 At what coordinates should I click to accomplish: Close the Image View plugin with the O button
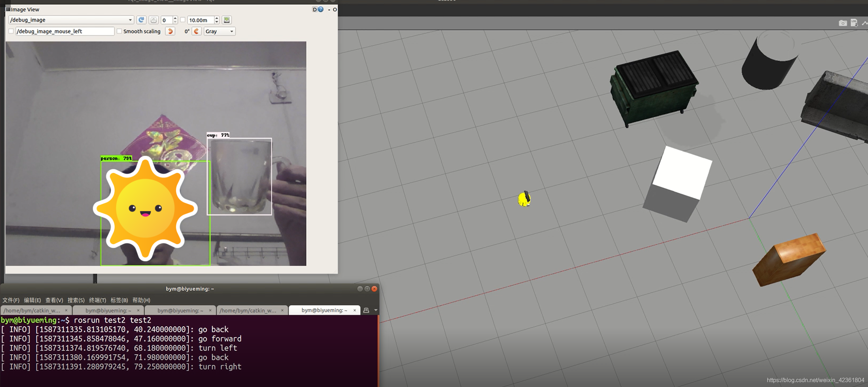point(335,10)
